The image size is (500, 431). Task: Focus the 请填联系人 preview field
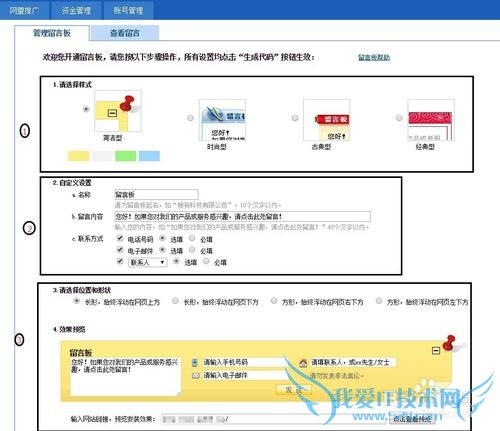353,362
